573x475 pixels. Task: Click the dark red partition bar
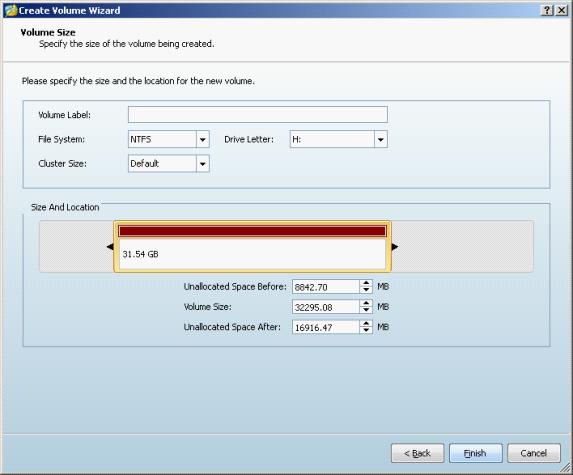coord(252,231)
